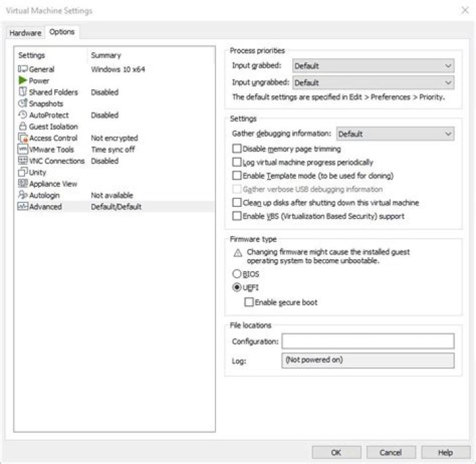Screen dimensions: 476x464
Task: Click the VNC Connections icon
Action: tap(23, 161)
